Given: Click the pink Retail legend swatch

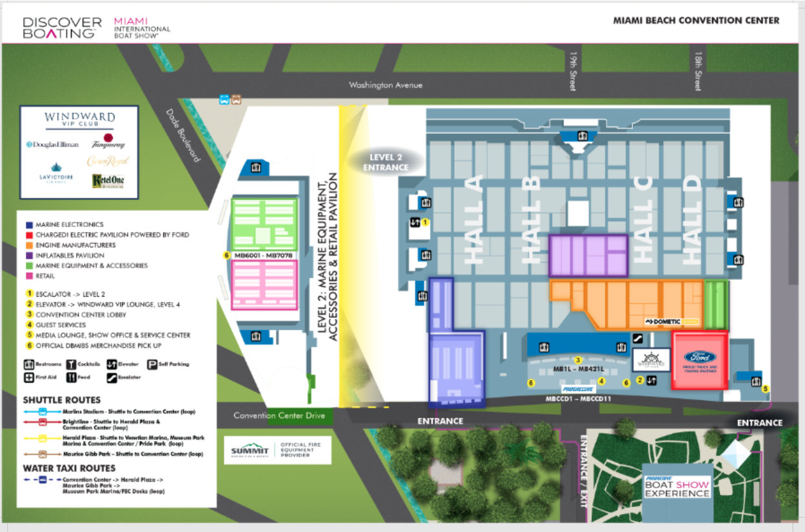Looking at the screenshot, I should pyautogui.click(x=29, y=276).
